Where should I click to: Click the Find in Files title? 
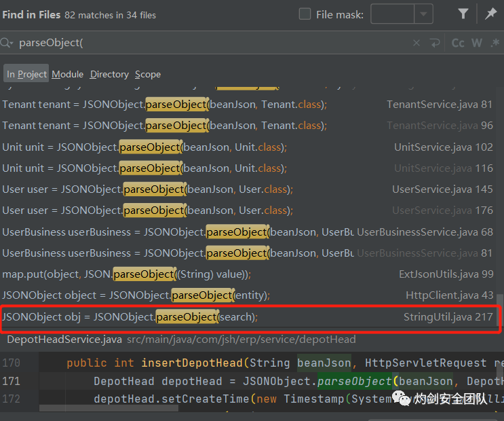tap(31, 15)
